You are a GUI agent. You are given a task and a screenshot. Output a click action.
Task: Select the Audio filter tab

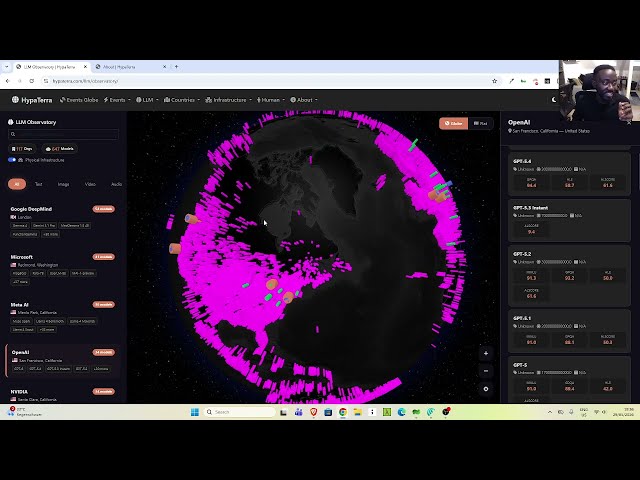[x=116, y=184]
